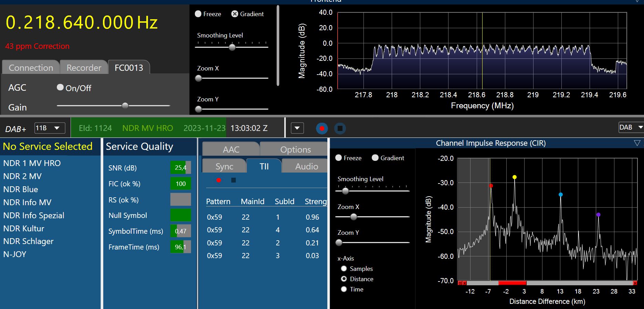Start recording with the red record button

(322, 129)
